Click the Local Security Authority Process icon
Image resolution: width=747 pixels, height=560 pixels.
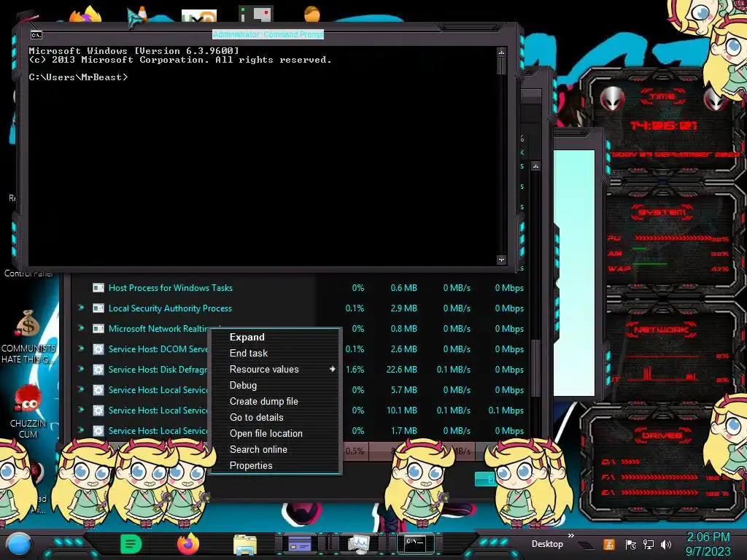(98, 308)
